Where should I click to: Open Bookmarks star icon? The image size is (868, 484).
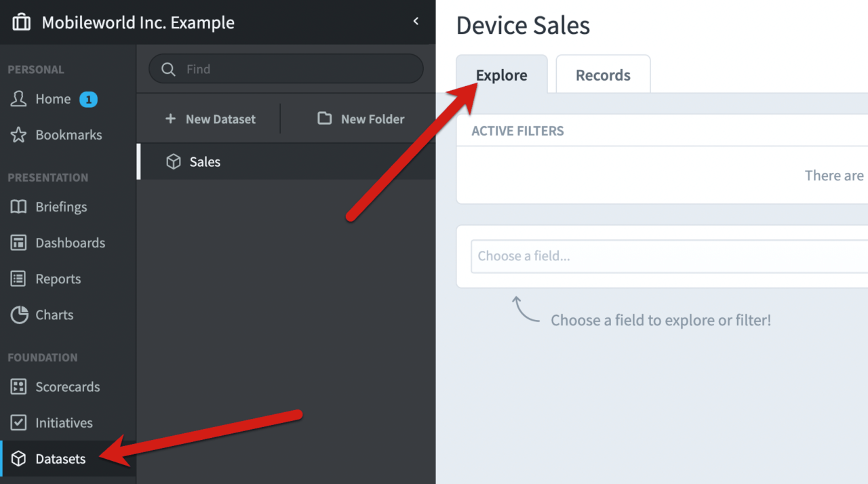[x=18, y=135]
